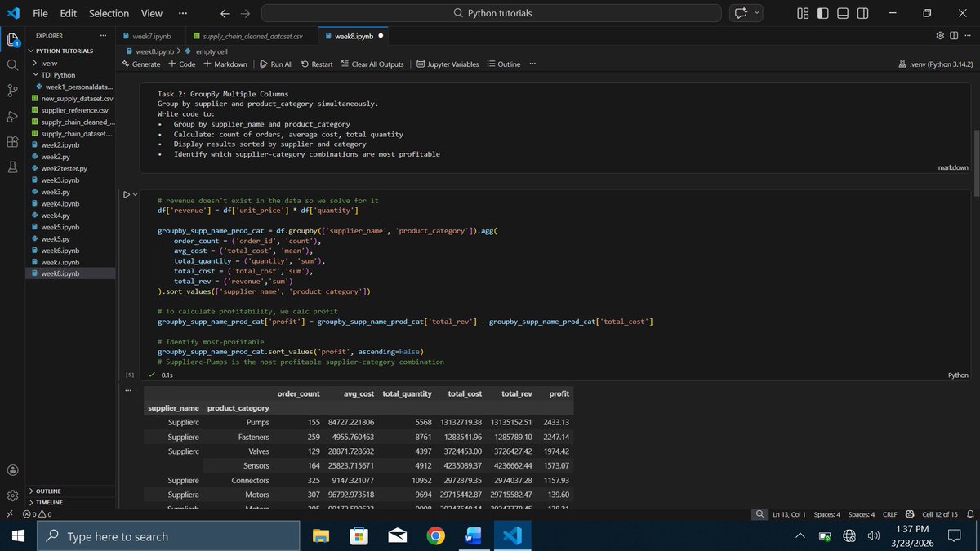Open cell output More Actions ellipsis
Viewport: 980px width, 551px height.
[x=127, y=393]
